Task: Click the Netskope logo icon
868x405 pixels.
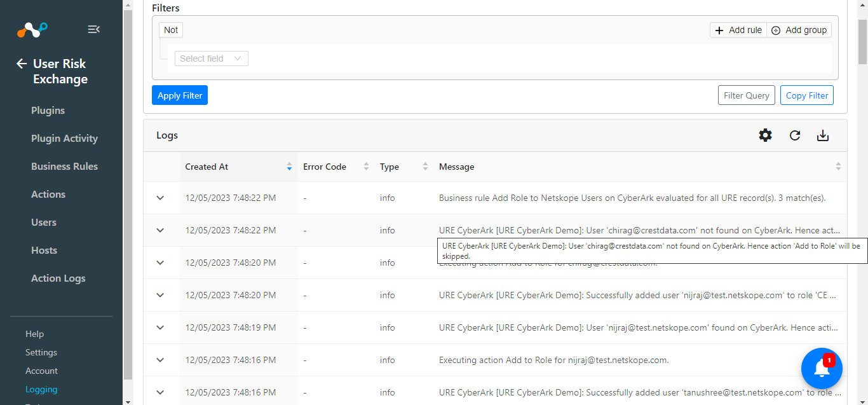Action: click(32, 29)
